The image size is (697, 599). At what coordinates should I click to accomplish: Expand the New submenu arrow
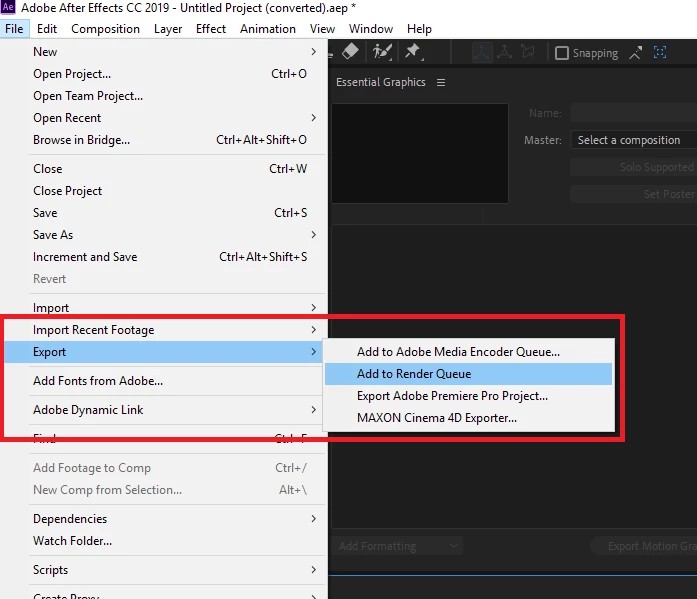click(x=313, y=52)
